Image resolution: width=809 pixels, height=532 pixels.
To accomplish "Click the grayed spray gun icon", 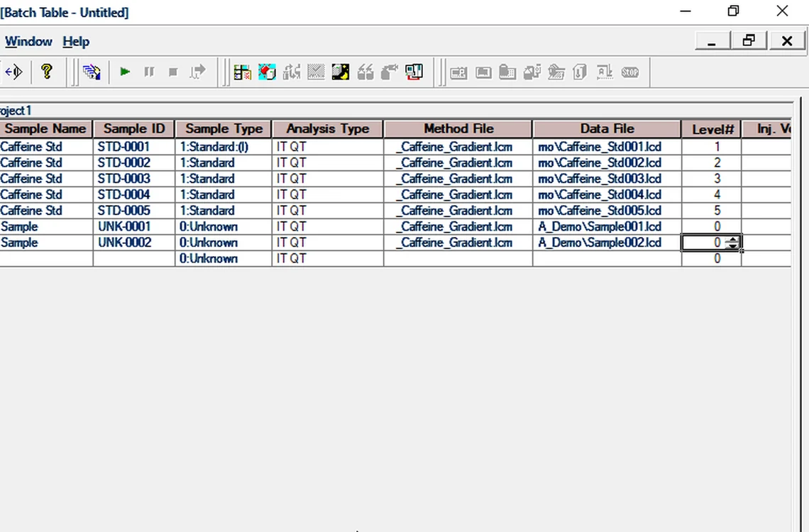I will pos(390,72).
